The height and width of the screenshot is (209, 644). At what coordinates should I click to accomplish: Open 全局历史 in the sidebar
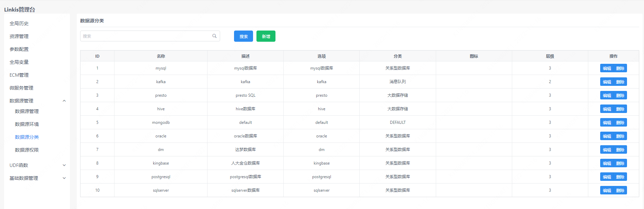[19, 23]
